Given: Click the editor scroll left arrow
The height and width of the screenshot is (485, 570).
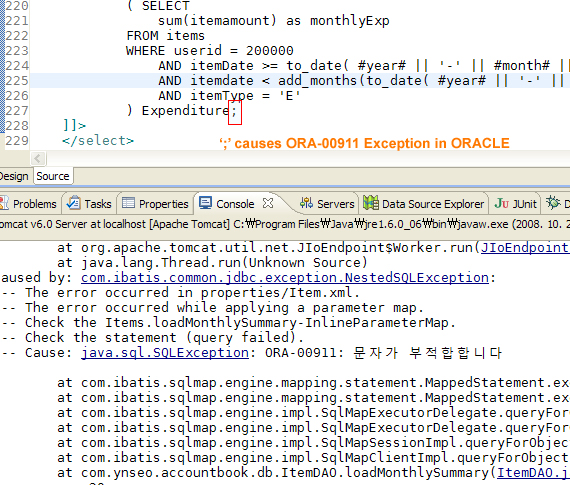Looking at the screenshot, I should (38, 158).
